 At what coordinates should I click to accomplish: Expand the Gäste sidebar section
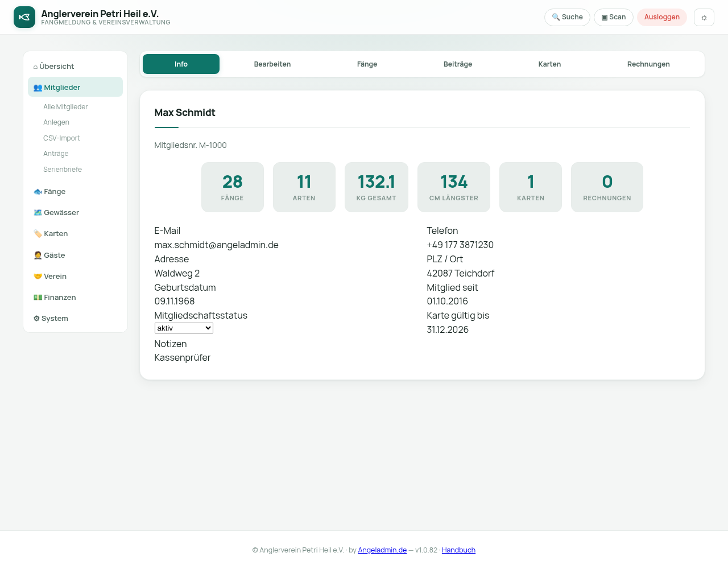tap(75, 255)
